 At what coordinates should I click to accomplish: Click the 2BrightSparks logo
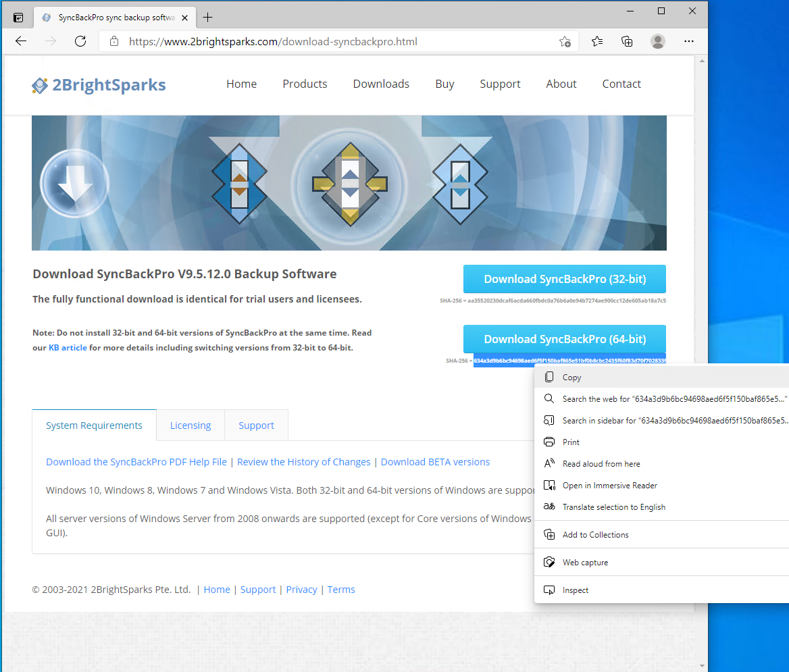[99, 85]
